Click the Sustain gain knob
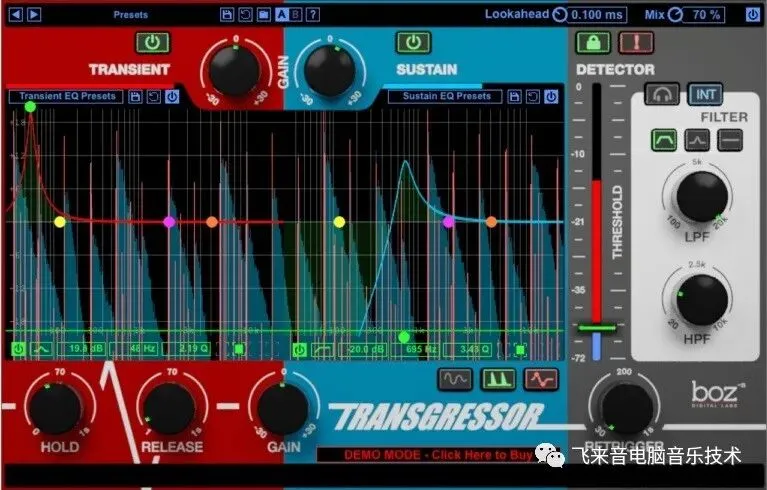Image resolution: width=767 pixels, height=490 pixels. pos(330,70)
